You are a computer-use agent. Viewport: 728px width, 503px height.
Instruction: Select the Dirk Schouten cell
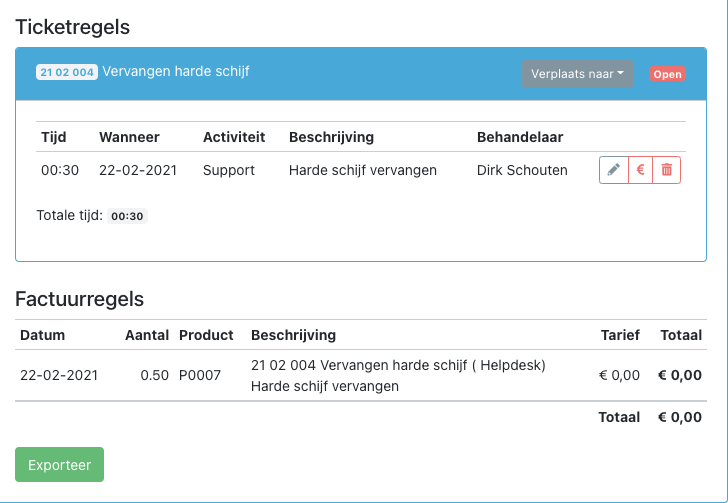tap(522, 170)
